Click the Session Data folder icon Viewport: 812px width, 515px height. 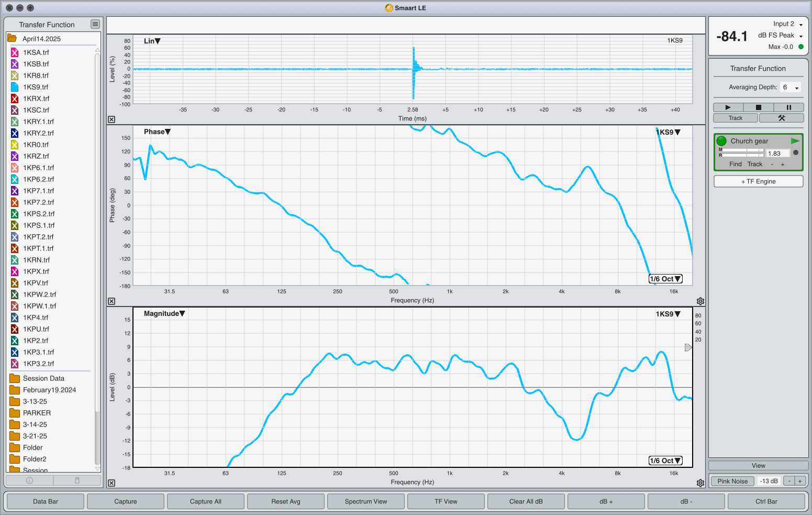tap(15, 378)
